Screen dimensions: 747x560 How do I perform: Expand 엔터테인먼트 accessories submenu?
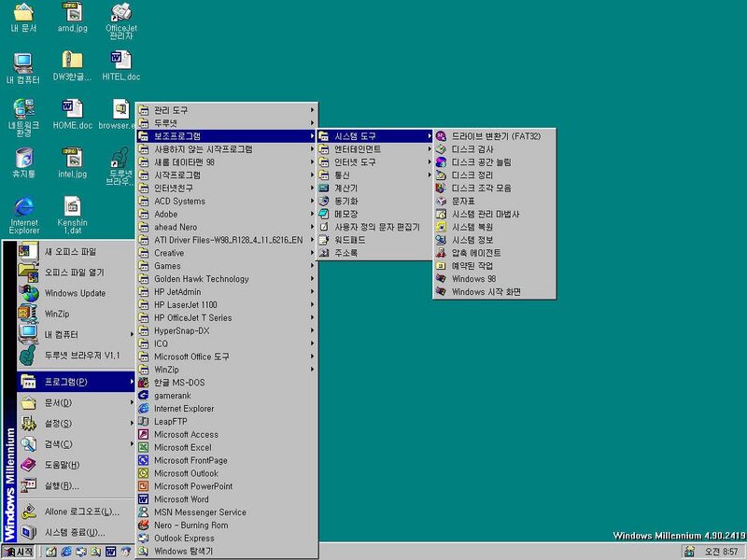click(x=357, y=149)
